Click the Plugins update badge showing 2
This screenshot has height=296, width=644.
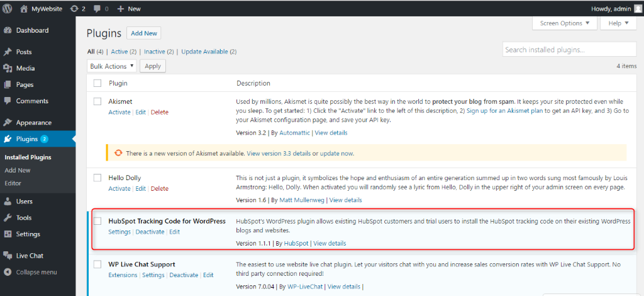[x=45, y=139]
